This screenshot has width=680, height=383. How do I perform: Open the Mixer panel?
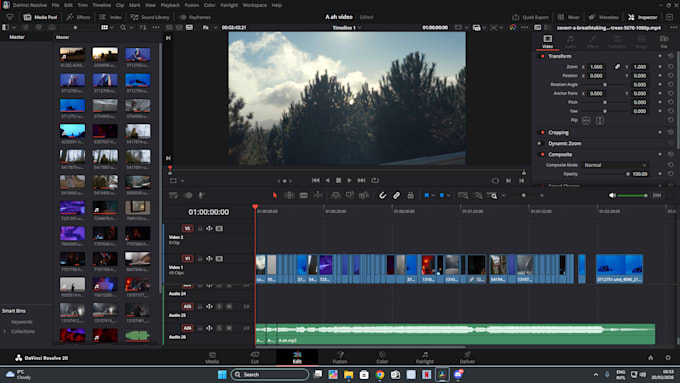(569, 17)
